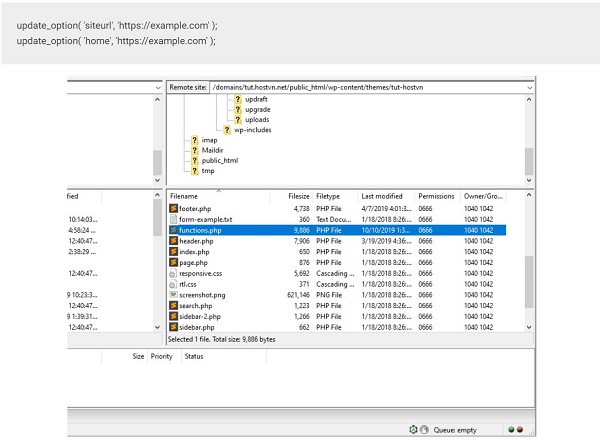This screenshot has width=600, height=441.
Task: Click the public_html folder question-mark icon
Action: click(195, 160)
